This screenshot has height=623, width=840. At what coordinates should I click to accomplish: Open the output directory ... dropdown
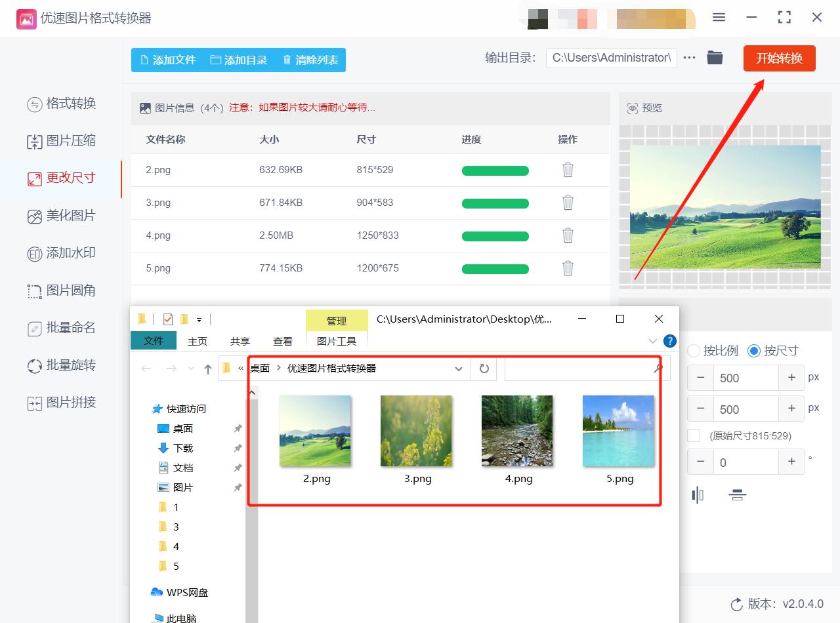[x=688, y=58]
